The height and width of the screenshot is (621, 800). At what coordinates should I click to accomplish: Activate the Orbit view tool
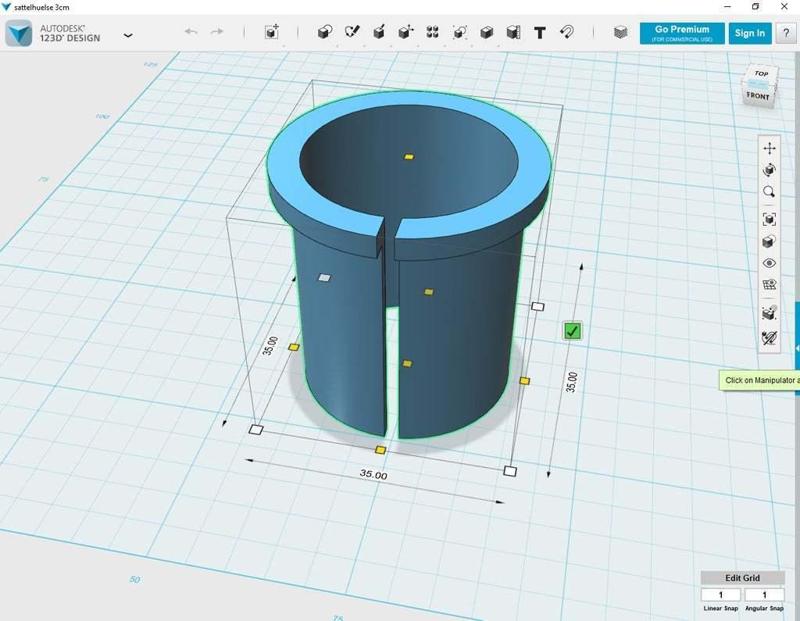click(x=769, y=170)
